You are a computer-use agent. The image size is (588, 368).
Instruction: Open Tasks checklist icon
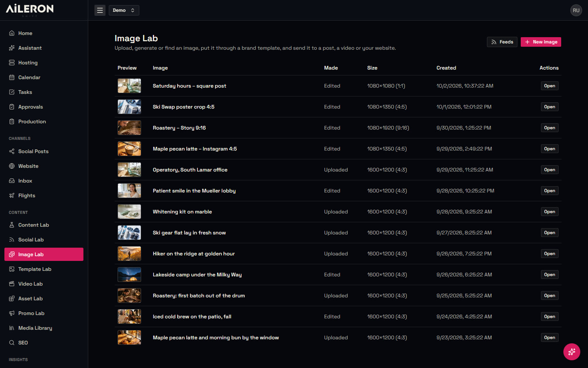pyautogui.click(x=12, y=92)
